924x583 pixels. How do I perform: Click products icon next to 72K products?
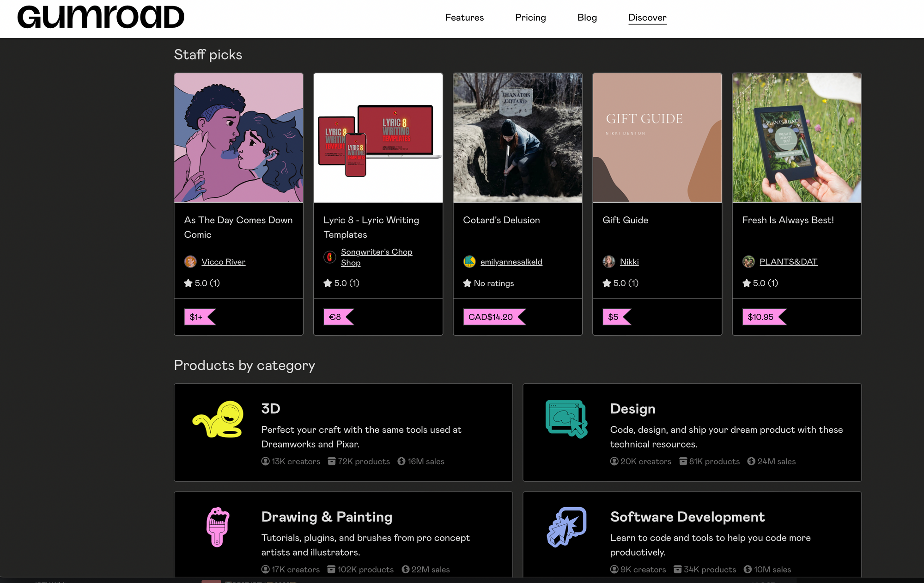(x=332, y=461)
